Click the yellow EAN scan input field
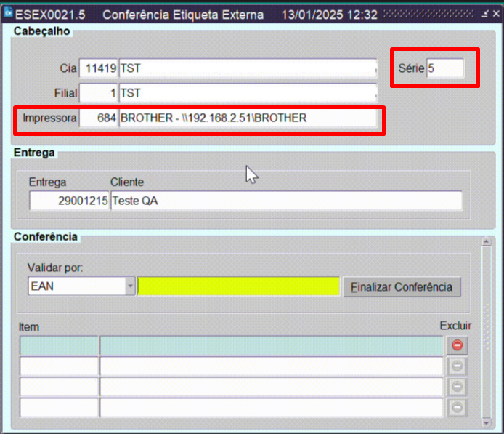504x434 pixels. (238, 286)
